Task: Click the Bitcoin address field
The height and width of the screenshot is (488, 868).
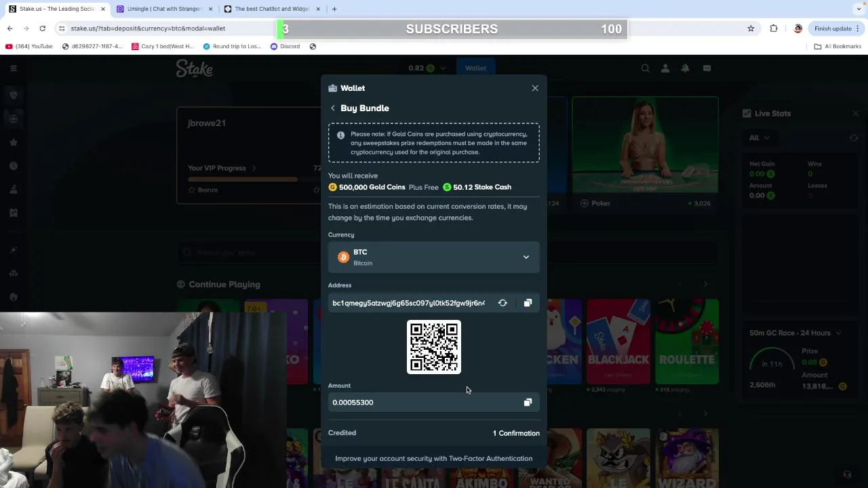Action: [x=409, y=303]
